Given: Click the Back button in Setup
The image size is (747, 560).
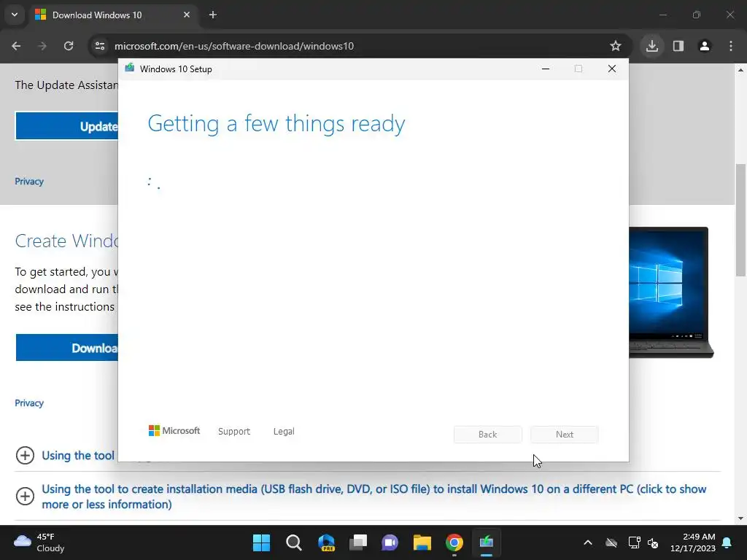Looking at the screenshot, I should pos(488,435).
